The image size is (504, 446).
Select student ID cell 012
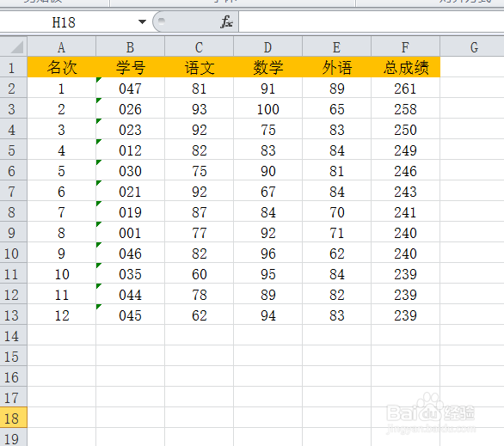[130, 150]
